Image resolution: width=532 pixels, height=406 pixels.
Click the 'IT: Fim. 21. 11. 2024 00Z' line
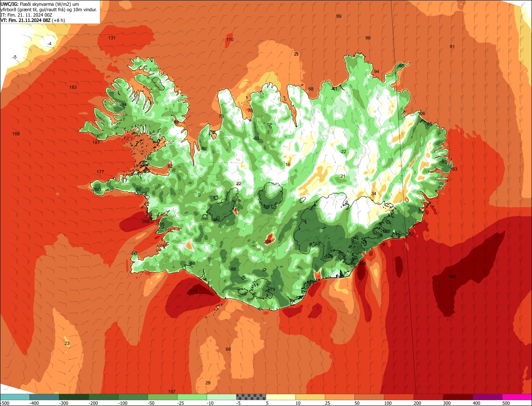(26, 15)
